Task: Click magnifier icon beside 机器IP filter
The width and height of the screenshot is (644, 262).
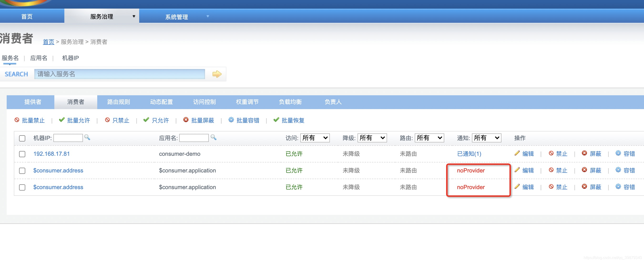Action: 87,137
